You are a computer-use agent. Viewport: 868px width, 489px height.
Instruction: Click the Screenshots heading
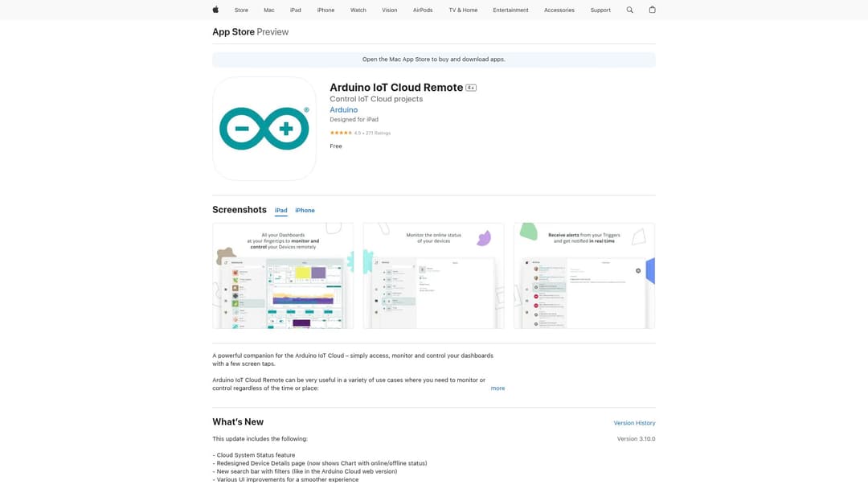pyautogui.click(x=240, y=210)
